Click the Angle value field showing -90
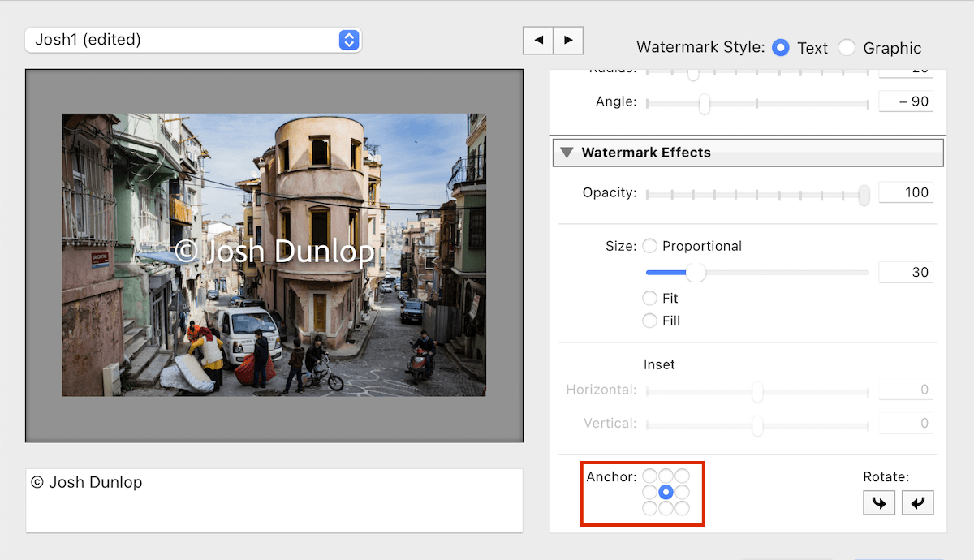Screen dimensions: 974x560 pyautogui.click(x=906, y=101)
